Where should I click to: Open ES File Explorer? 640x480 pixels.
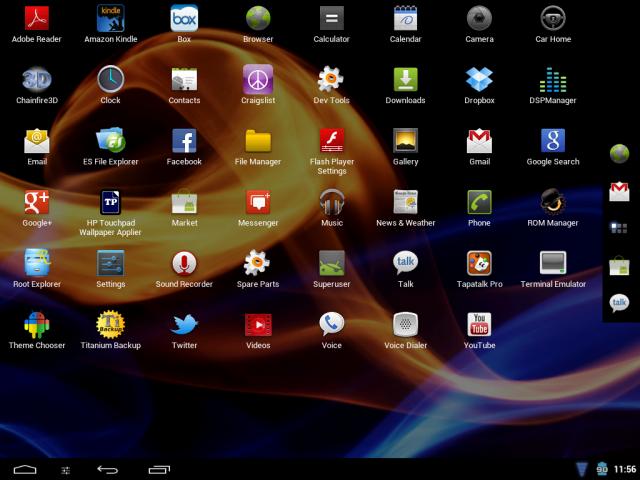coord(111,142)
